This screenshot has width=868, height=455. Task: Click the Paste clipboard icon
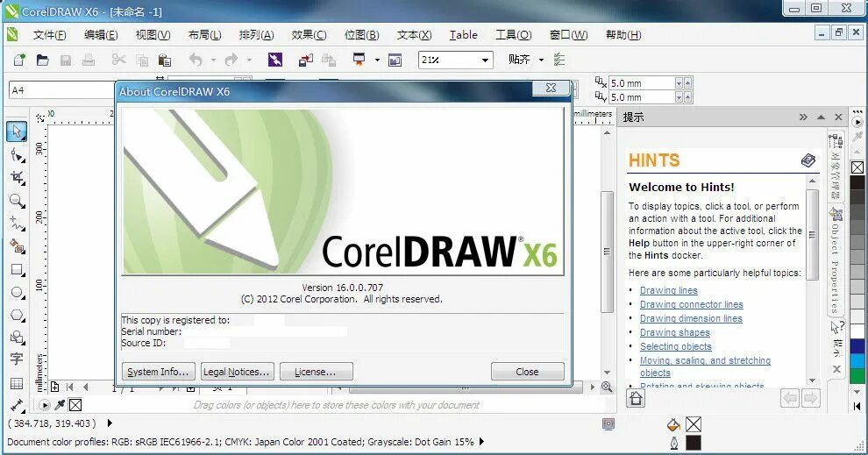[x=165, y=60]
